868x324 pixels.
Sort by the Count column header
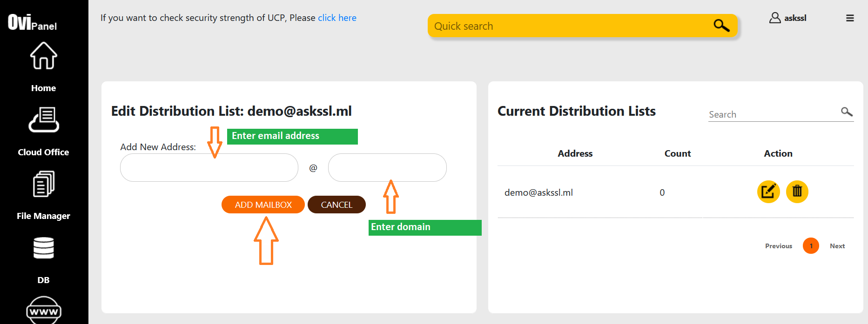pos(678,153)
